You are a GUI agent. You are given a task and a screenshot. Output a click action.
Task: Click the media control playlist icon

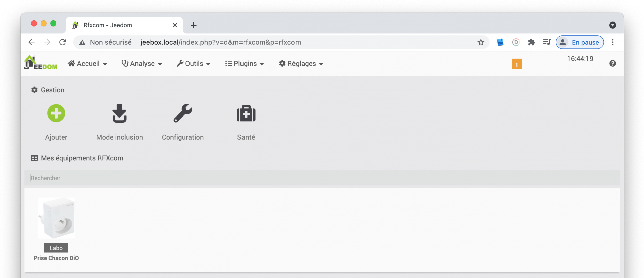pos(547,42)
